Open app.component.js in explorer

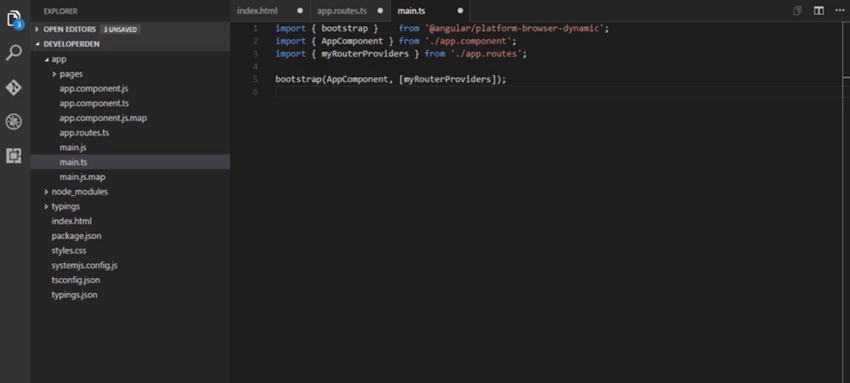94,88
